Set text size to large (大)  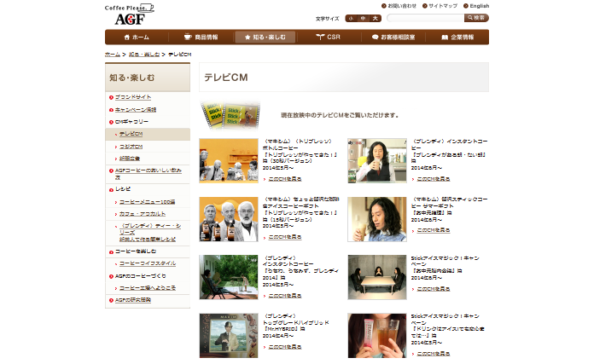click(375, 18)
